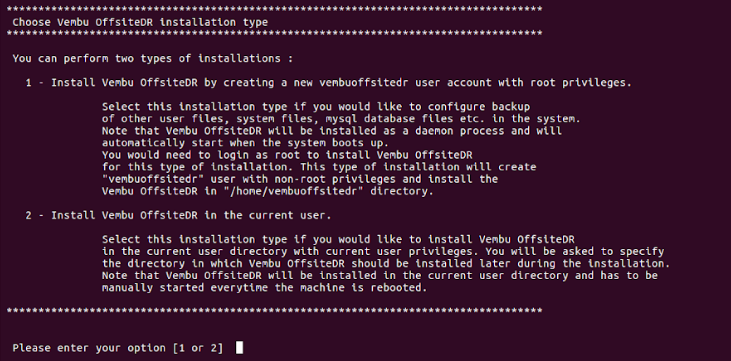Click option 1 line about new vembuoffsitedr user
This screenshot has width=731, height=361.
[328, 83]
